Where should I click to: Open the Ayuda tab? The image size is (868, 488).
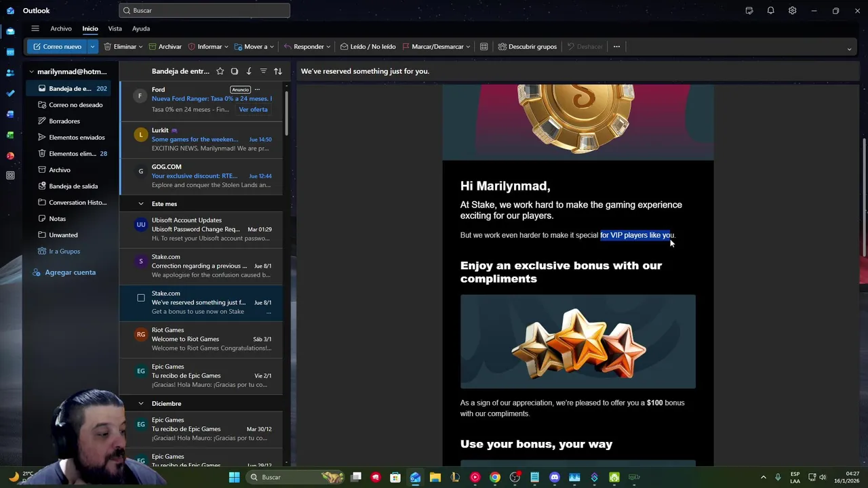[x=141, y=28]
